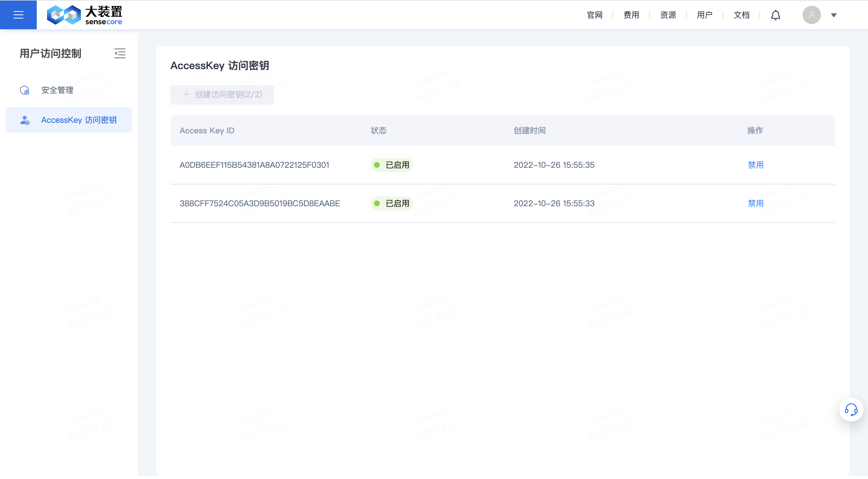Collapse the sidebar with the fold icon
The height and width of the screenshot is (479, 868).
tap(120, 54)
